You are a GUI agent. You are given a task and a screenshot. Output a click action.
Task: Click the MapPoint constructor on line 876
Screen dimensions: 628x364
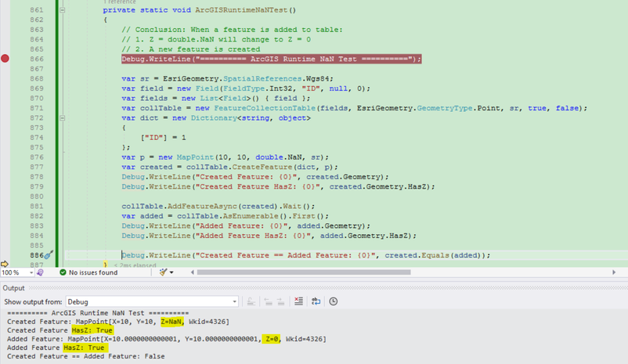pos(196,157)
